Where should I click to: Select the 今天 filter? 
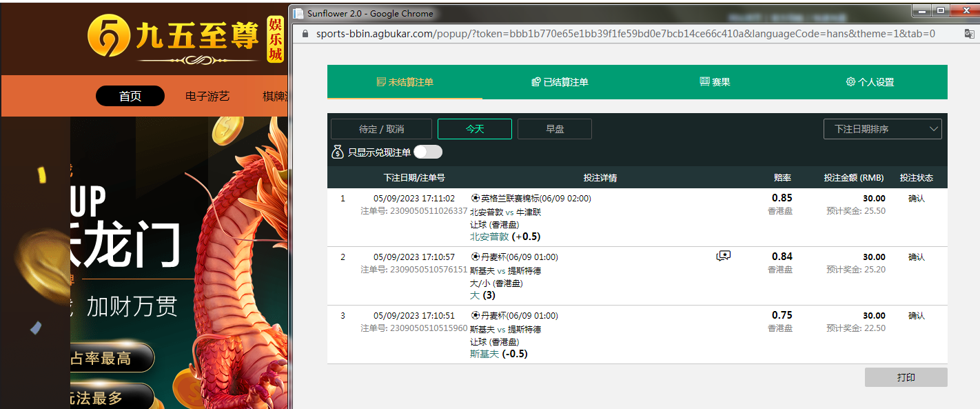pyautogui.click(x=475, y=129)
